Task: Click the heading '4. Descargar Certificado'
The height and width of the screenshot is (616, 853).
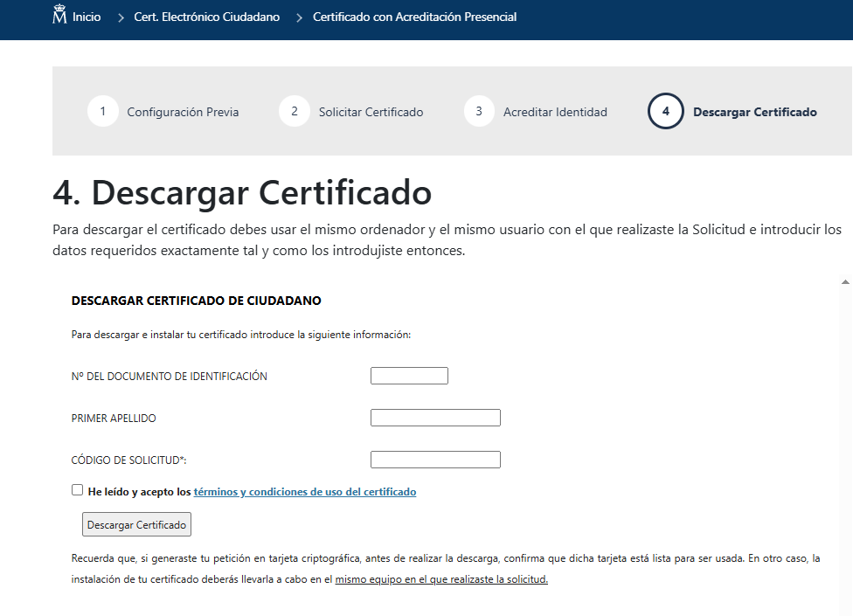Action: click(242, 192)
